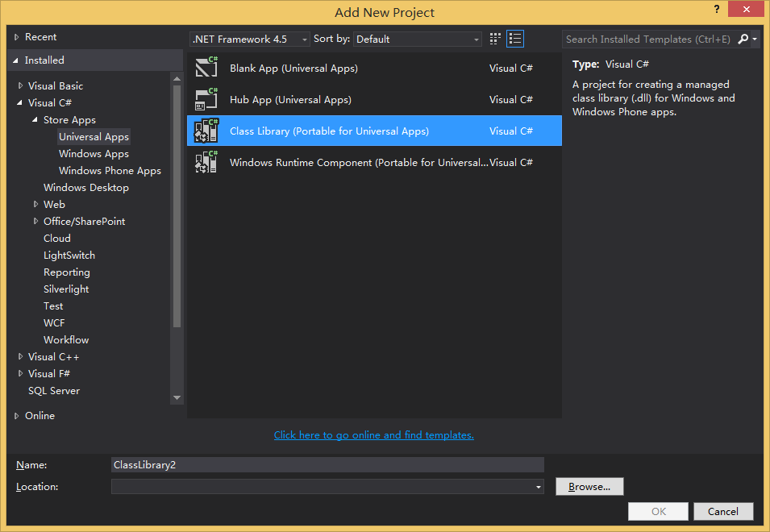The image size is (770, 532).
Task: Collapse the Visual C# node
Action: pyautogui.click(x=19, y=102)
